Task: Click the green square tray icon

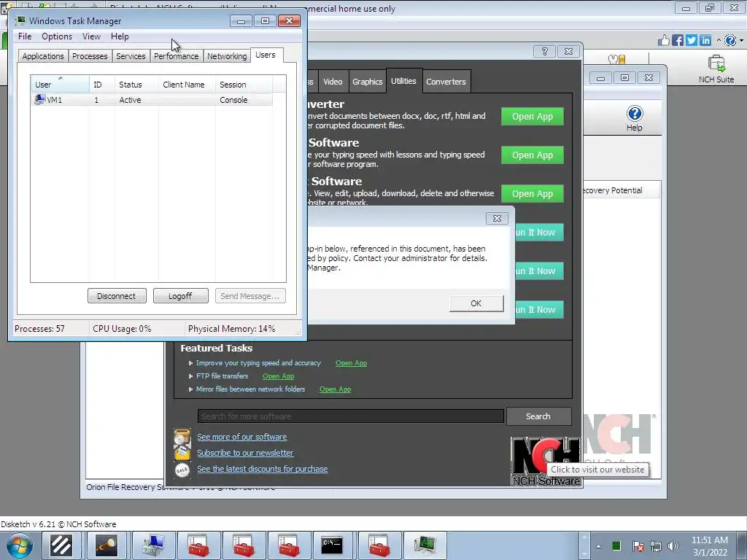Action: coord(616,545)
